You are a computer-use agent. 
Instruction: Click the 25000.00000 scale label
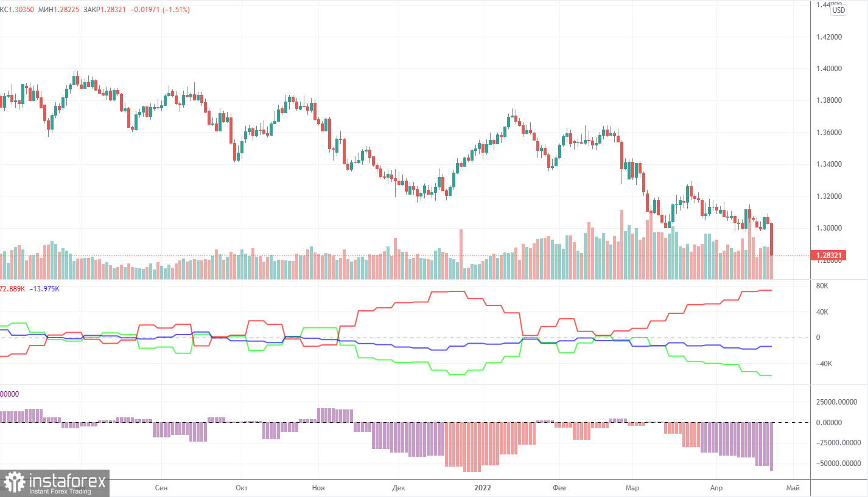[x=837, y=402]
